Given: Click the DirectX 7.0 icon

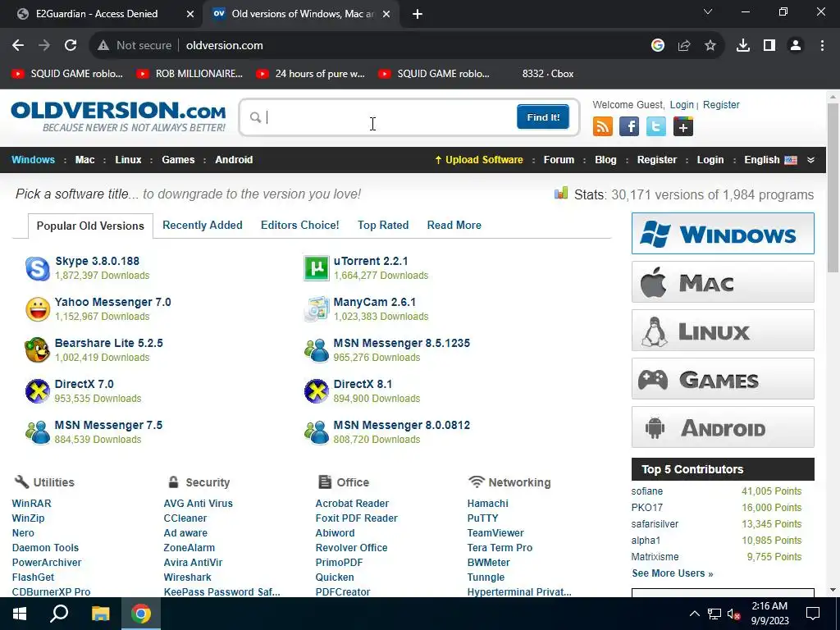Looking at the screenshot, I should pyautogui.click(x=38, y=391).
